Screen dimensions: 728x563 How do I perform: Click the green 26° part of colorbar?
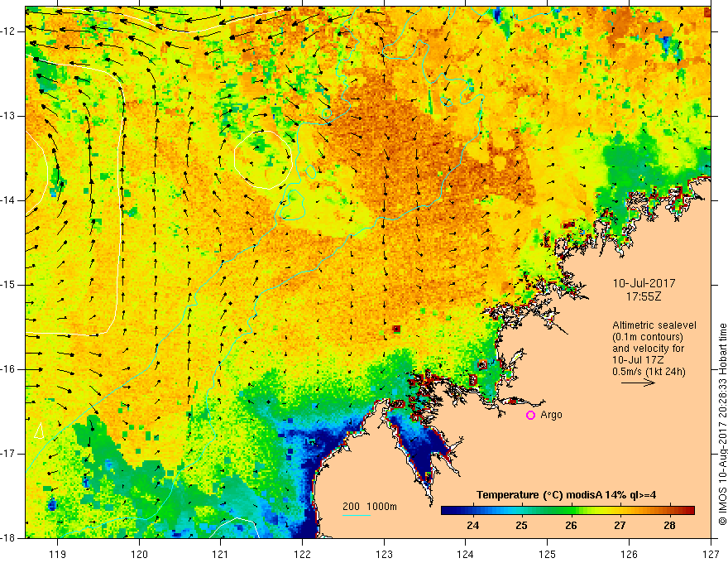point(571,511)
